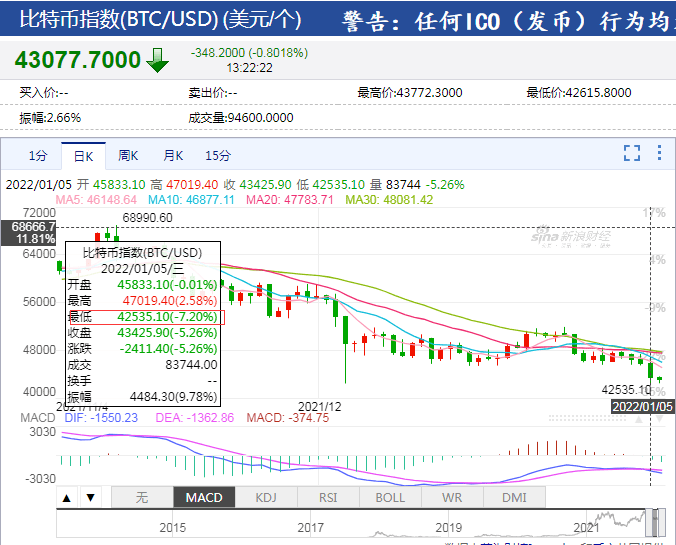The image size is (676, 545).
Task: Click 2019 on the overview timeline
Action: point(448,528)
